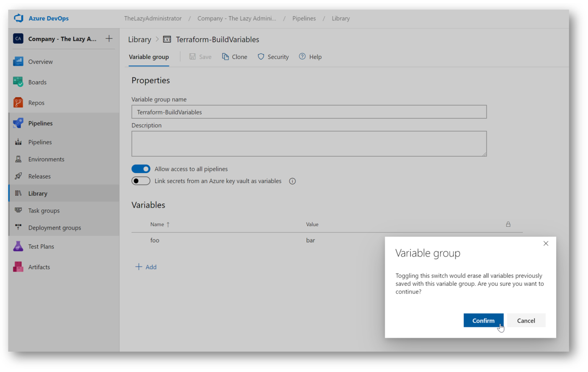Toggle Allow access to all pipelines
This screenshot has height=372, width=588.
coord(141,169)
